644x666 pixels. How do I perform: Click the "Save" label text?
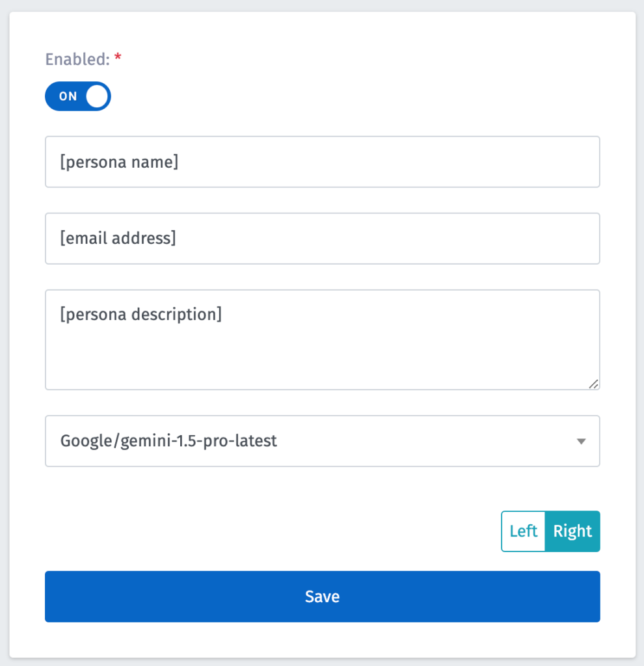coord(322,596)
